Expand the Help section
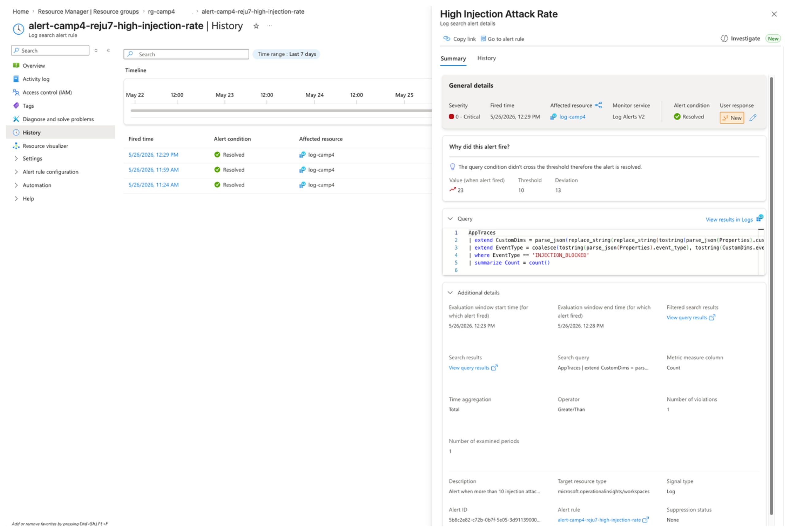Image resolution: width=790 pixels, height=532 pixels. click(28, 199)
